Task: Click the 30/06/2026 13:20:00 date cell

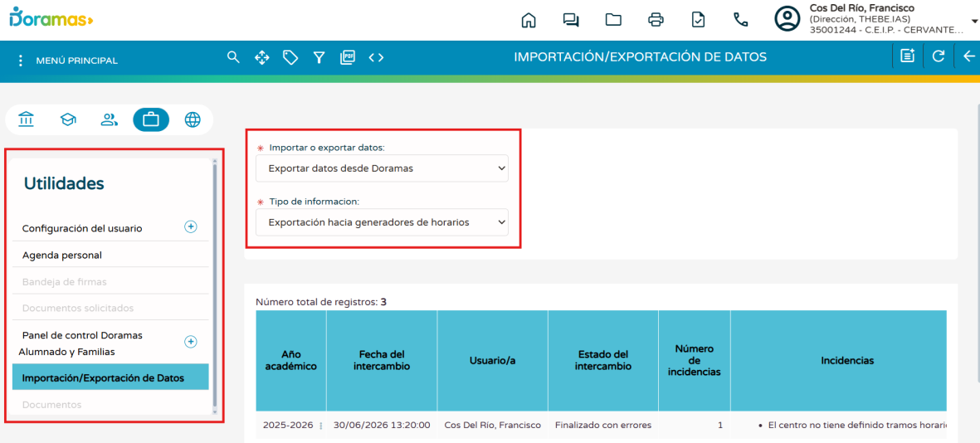Action: [382, 425]
